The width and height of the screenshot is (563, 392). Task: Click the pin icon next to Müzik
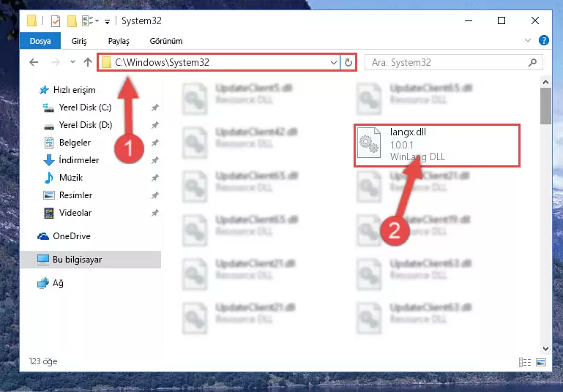click(154, 178)
